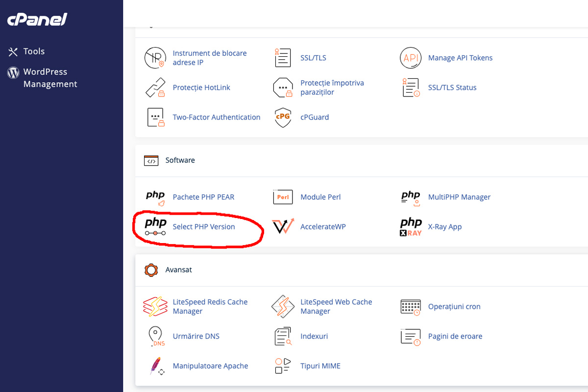This screenshot has height=392, width=588.
Task: Open the Indexuri link
Action: point(314,337)
